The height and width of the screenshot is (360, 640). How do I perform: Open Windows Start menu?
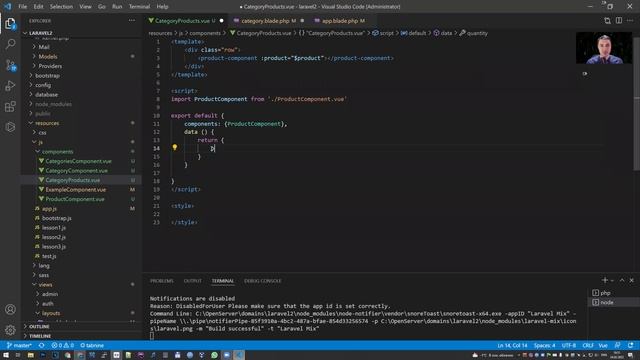pos(6,355)
